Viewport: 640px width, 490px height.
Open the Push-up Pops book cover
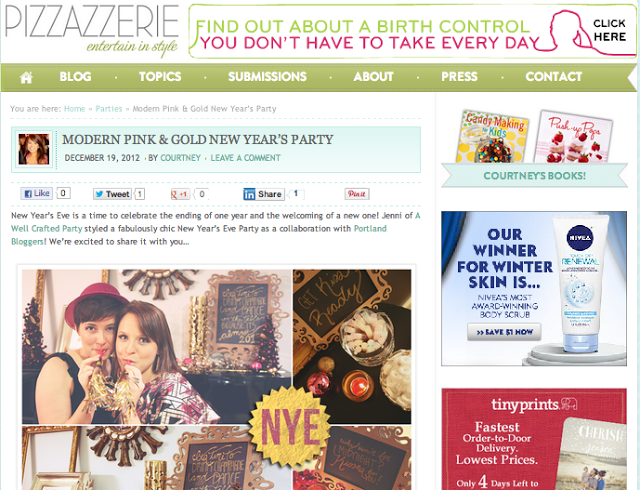(x=574, y=137)
